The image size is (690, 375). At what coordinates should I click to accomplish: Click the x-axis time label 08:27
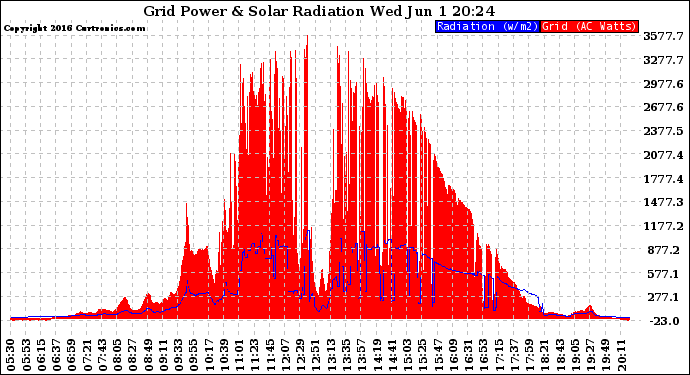(x=133, y=355)
